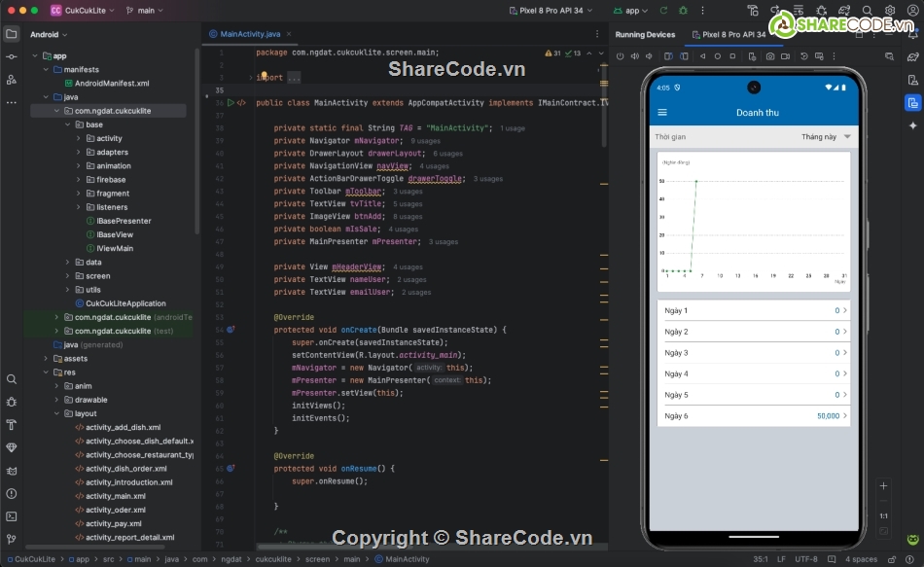Open the Build hammer tool window
The width and height of the screenshot is (924, 567).
12,425
